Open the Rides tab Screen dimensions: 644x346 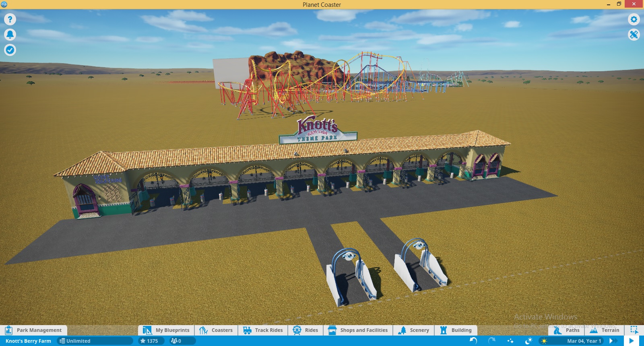pos(305,330)
